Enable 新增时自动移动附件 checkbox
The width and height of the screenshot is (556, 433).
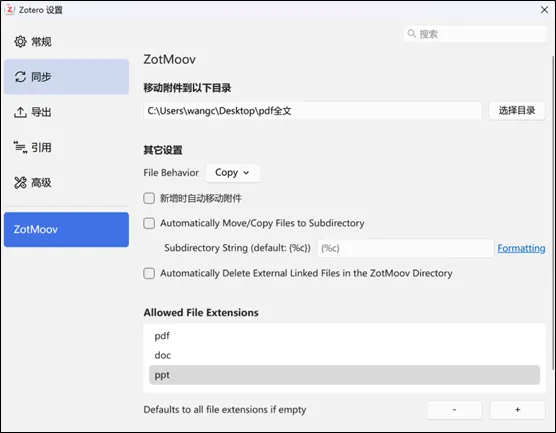[x=149, y=198]
